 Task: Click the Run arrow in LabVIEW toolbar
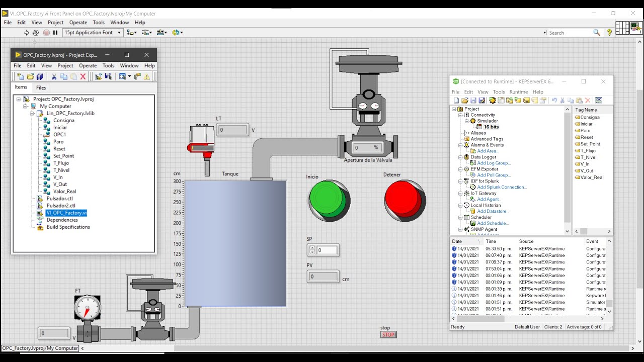27,33
